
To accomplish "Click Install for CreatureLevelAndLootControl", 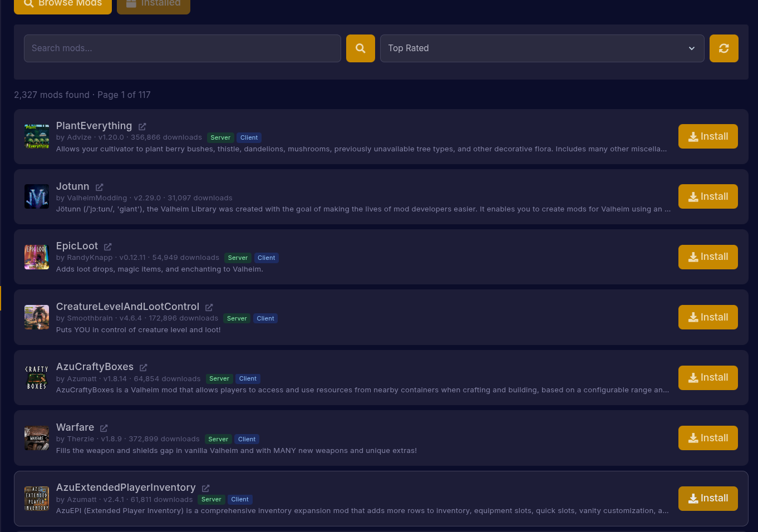I will click(x=708, y=317).
